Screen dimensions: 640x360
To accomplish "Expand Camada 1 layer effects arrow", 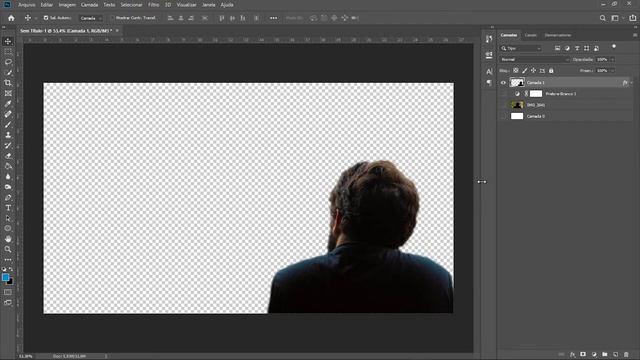I will tap(632, 83).
